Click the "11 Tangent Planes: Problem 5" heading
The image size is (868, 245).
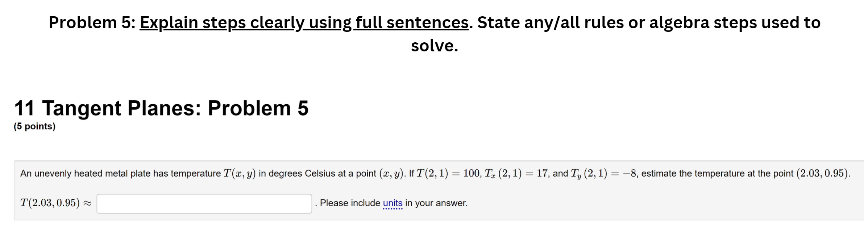point(162,108)
